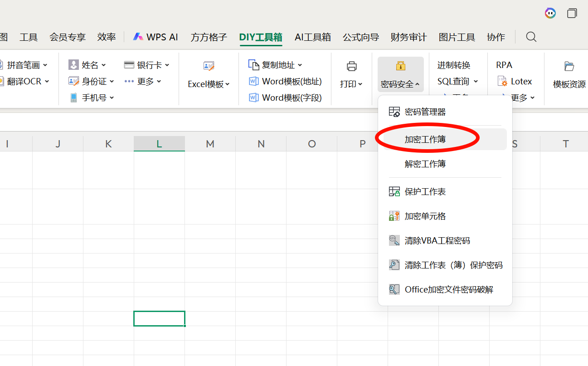Open the 打印 printer icon
This screenshot has width=588, height=366.
coord(352,66)
